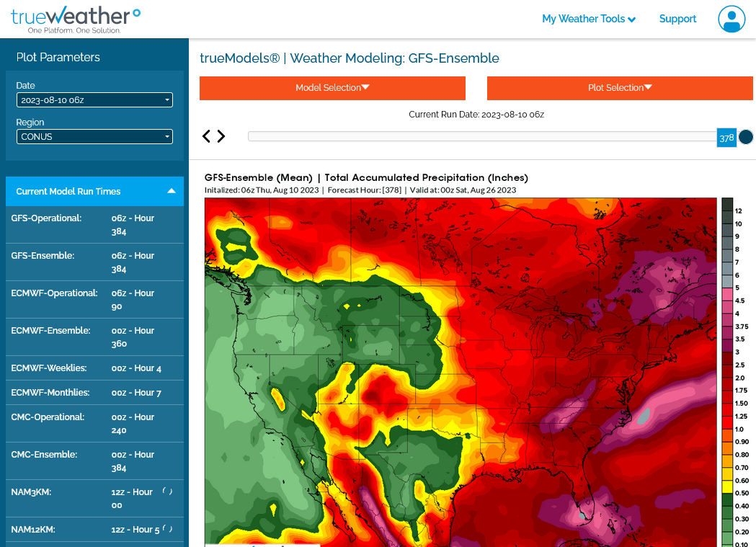
Task: Click the forecast hour slider track
Action: pyautogui.click(x=482, y=136)
